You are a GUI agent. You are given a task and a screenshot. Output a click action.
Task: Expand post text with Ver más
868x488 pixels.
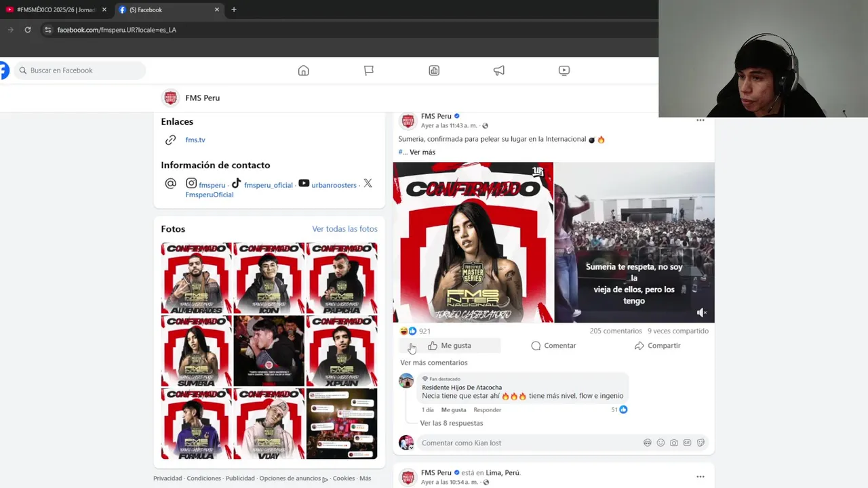pos(422,152)
